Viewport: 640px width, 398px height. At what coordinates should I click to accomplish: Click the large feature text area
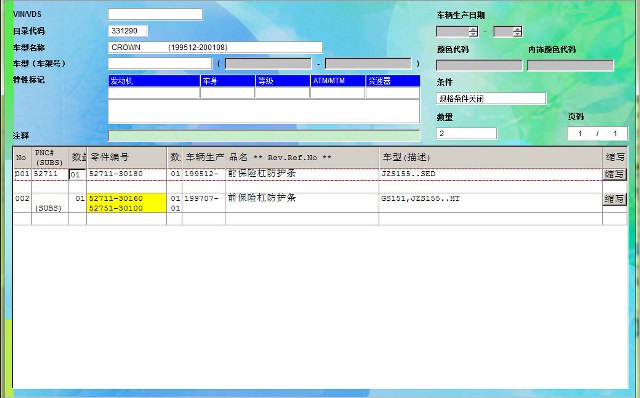(264, 111)
